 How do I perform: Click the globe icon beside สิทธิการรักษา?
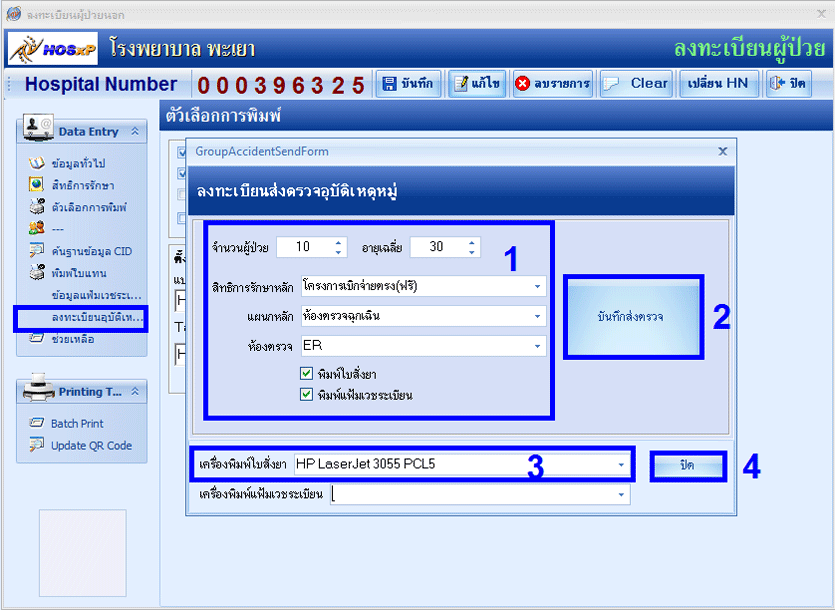(36, 185)
